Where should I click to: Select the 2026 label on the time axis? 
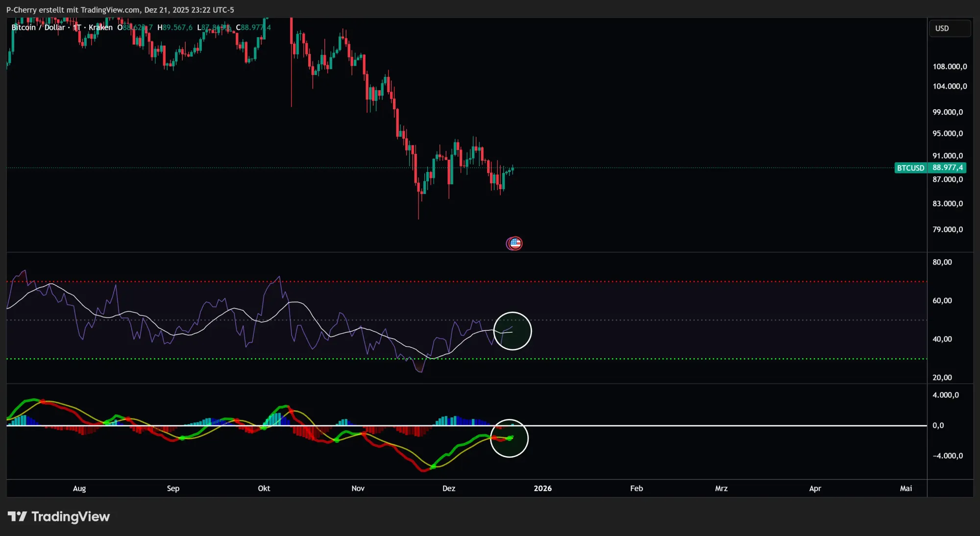[x=543, y=488]
